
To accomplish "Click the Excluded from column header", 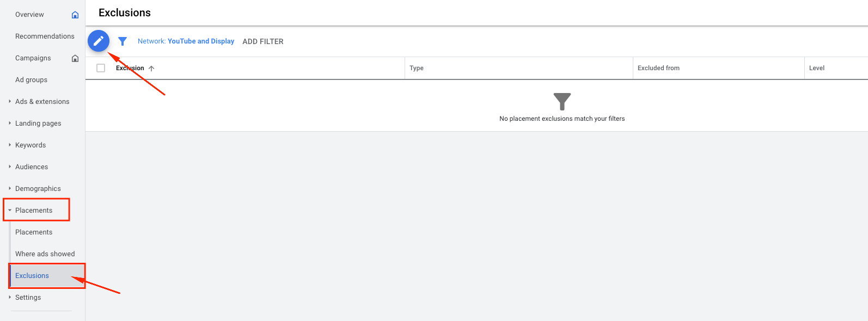I will click(x=658, y=68).
